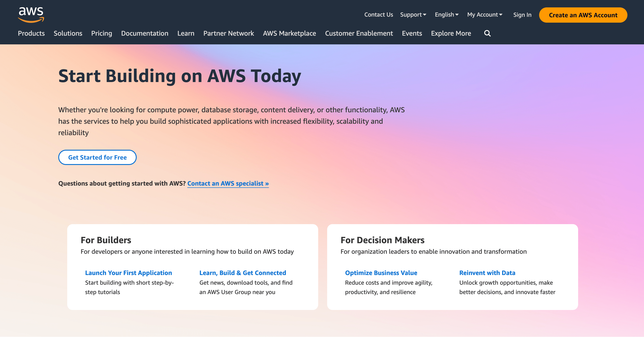Select the Events menu item

tap(412, 33)
